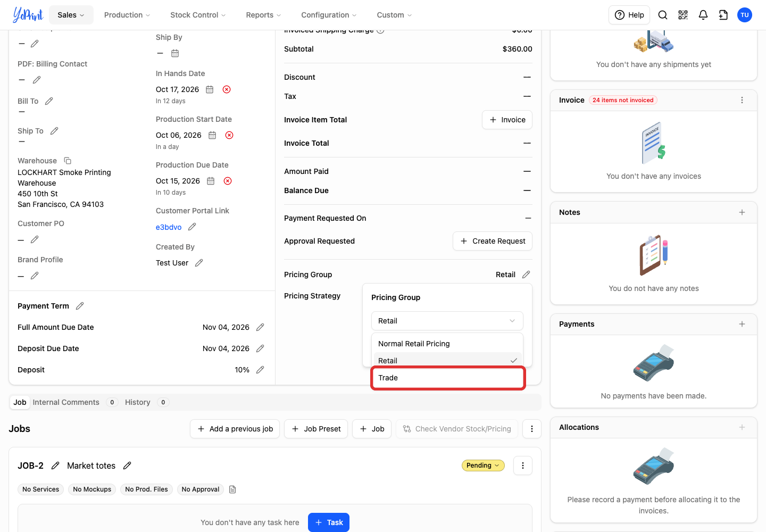Change the Pending status dropdown

tap(483, 465)
